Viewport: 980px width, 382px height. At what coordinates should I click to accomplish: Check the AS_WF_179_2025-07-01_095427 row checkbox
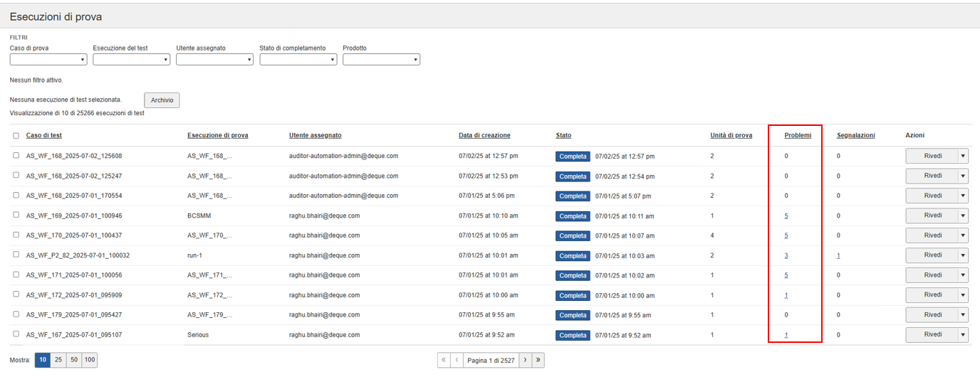pyautogui.click(x=16, y=314)
